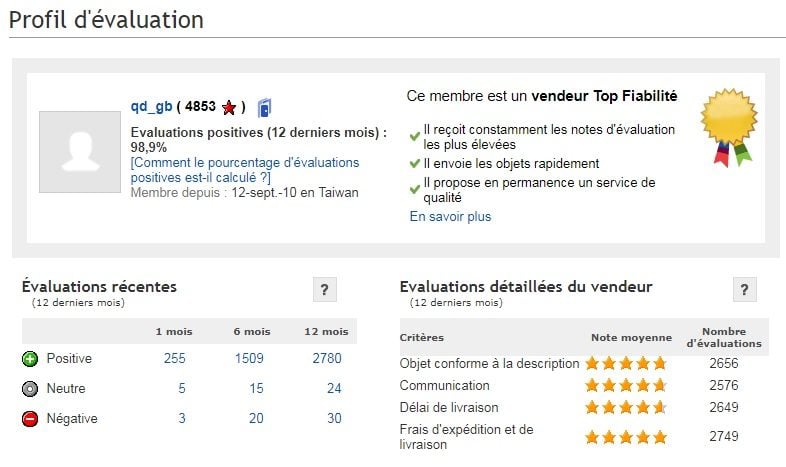The height and width of the screenshot is (467, 786).
Task: Open help for Evaluations détaillées du vendeur
Action: [744, 289]
